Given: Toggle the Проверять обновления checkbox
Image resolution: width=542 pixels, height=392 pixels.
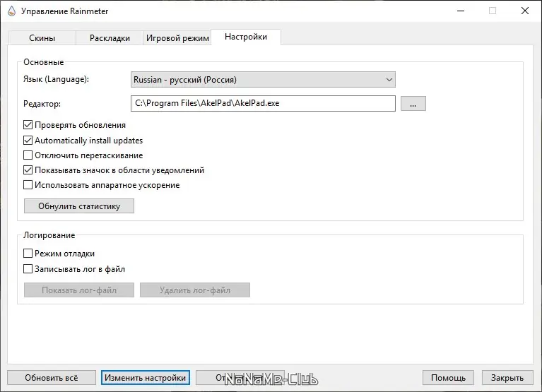Looking at the screenshot, I should (x=28, y=125).
